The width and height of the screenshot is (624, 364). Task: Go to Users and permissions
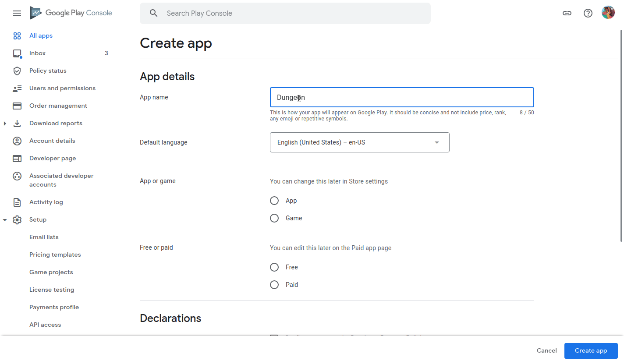(x=62, y=88)
